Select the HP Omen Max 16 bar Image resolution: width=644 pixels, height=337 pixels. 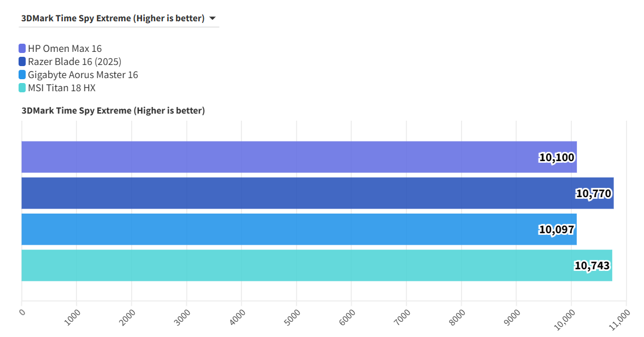click(273, 157)
